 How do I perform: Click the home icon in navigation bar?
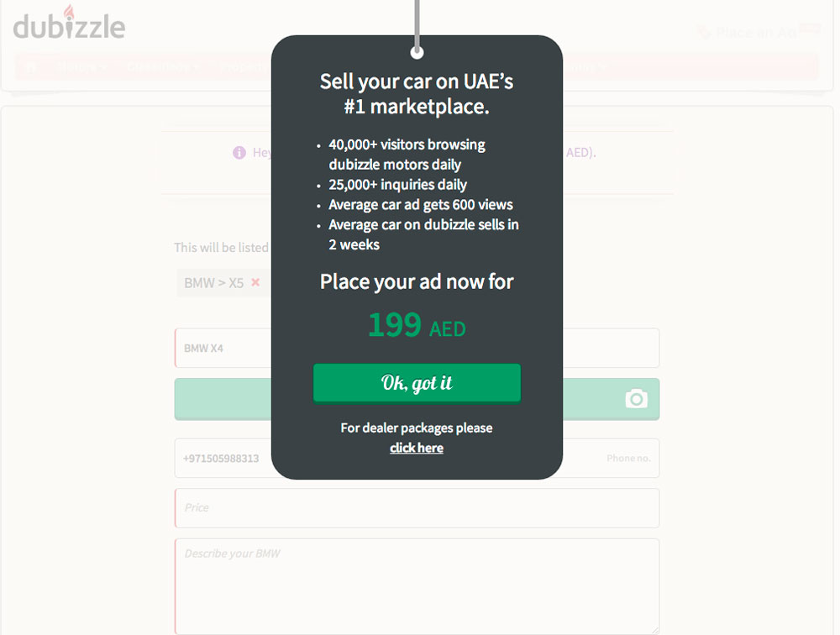point(31,66)
